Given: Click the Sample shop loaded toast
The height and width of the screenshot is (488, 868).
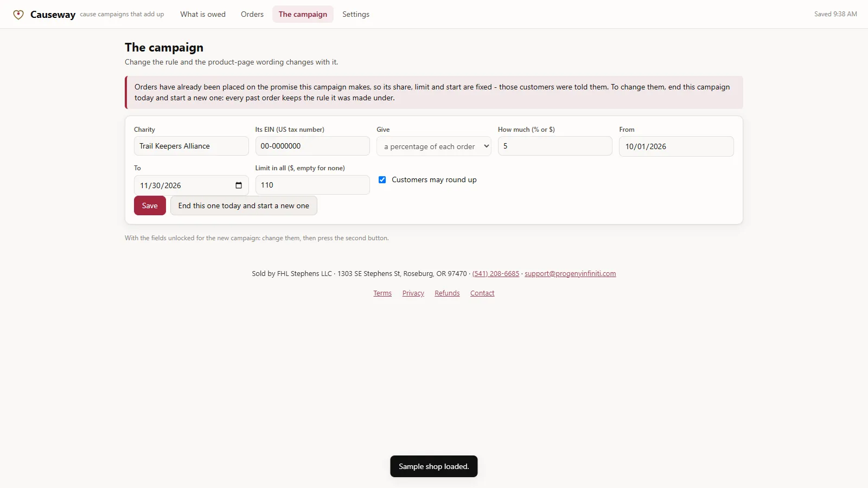Looking at the screenshot, I should [x=434, y=466].
